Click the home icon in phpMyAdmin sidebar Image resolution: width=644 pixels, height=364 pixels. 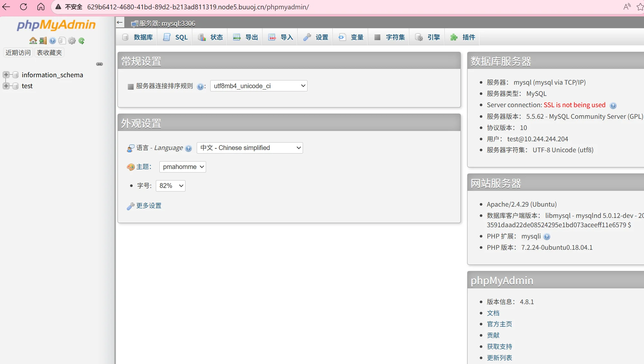point(33,41)
